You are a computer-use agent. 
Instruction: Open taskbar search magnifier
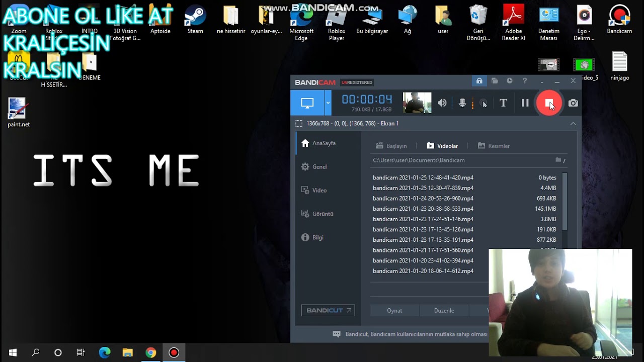tap(35, 352)
